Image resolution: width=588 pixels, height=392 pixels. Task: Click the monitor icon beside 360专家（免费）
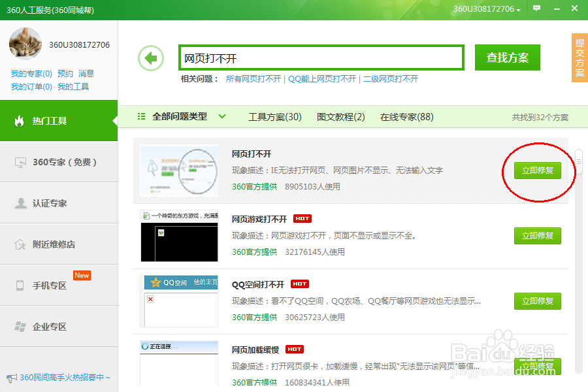click(20, 162)
